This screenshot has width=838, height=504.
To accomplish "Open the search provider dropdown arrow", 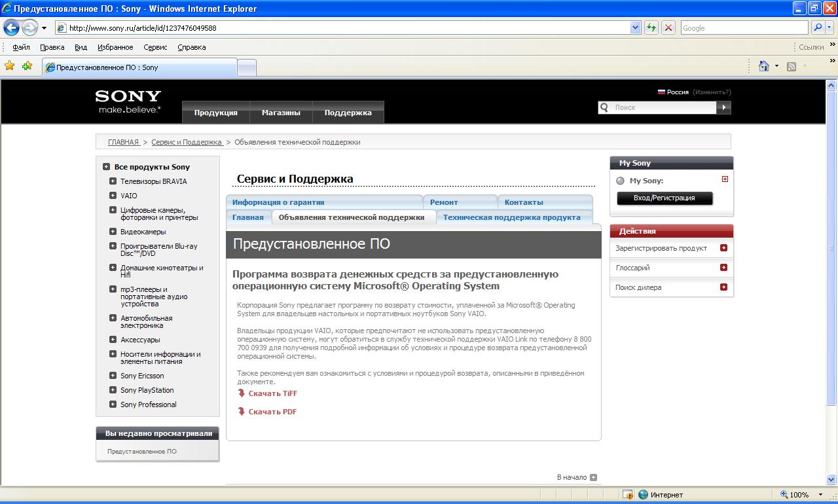I will tap(830, 28).
